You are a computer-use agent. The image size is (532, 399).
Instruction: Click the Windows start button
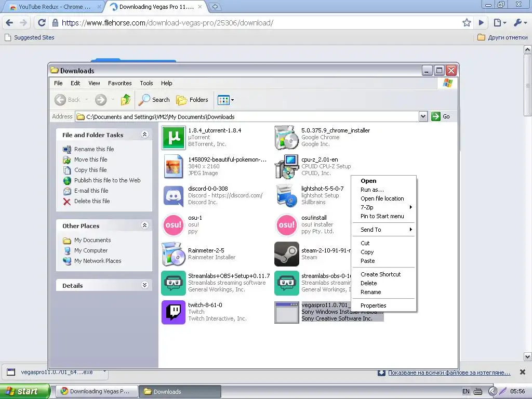point(25,391)
